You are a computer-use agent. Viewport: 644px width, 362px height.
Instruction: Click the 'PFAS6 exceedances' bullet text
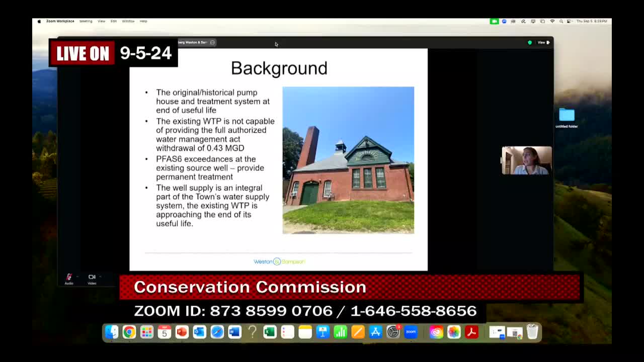pos(210,168)
